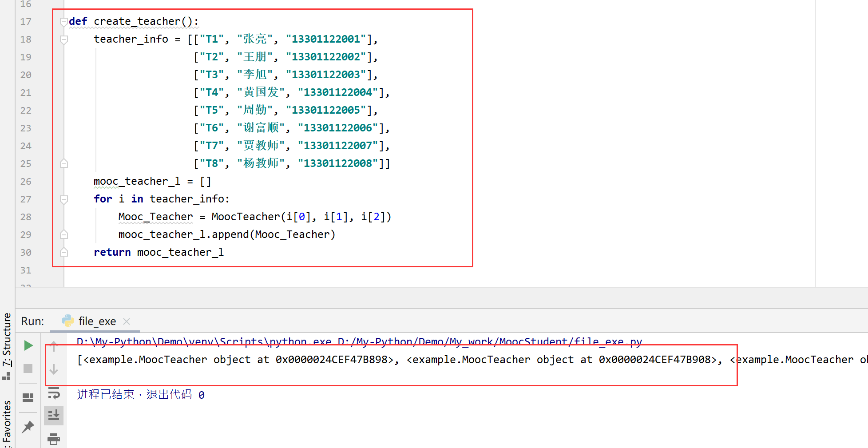Collapse the for loop fold on line 27

(64, 199)
